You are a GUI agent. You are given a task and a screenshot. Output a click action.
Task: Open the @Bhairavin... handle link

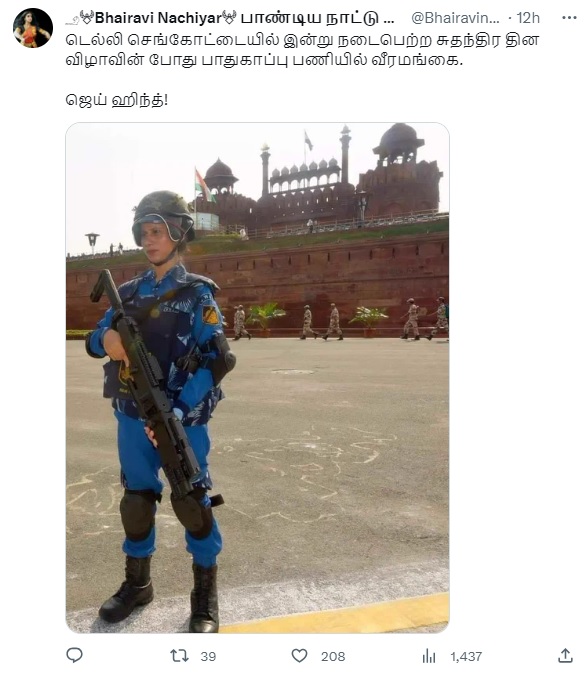coord(455,18)
